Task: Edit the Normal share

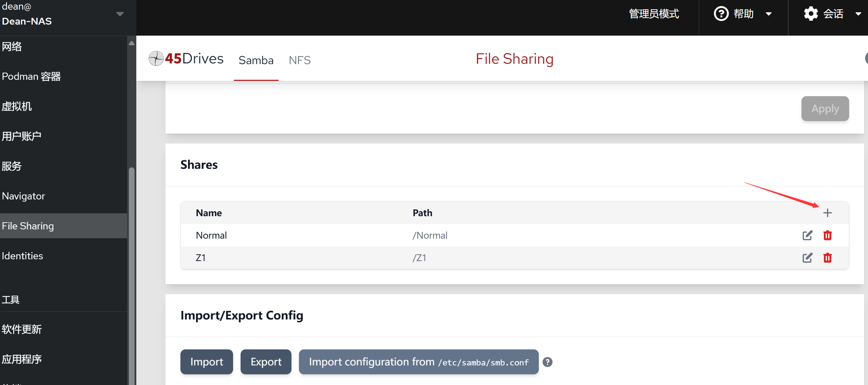Action: coord(807,235)
